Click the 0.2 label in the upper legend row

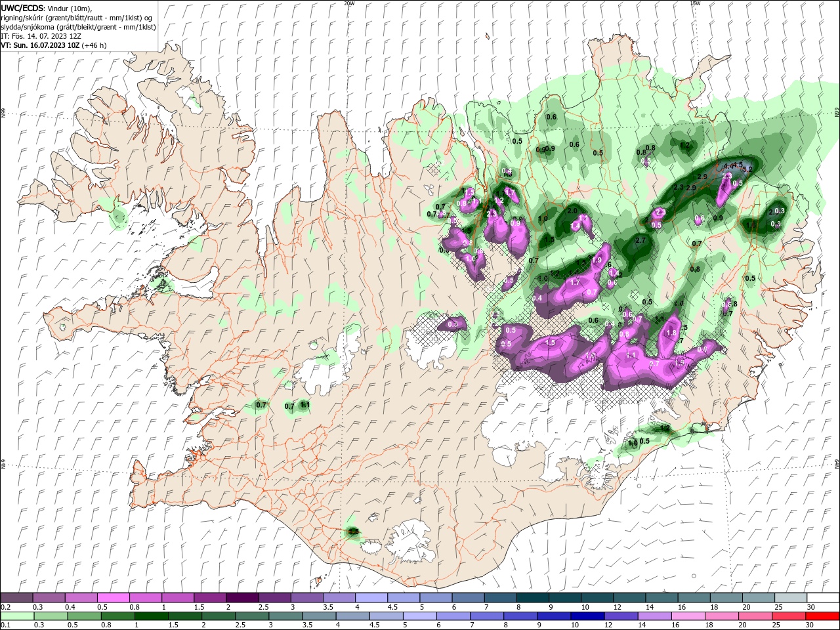(x=5, y=607)
